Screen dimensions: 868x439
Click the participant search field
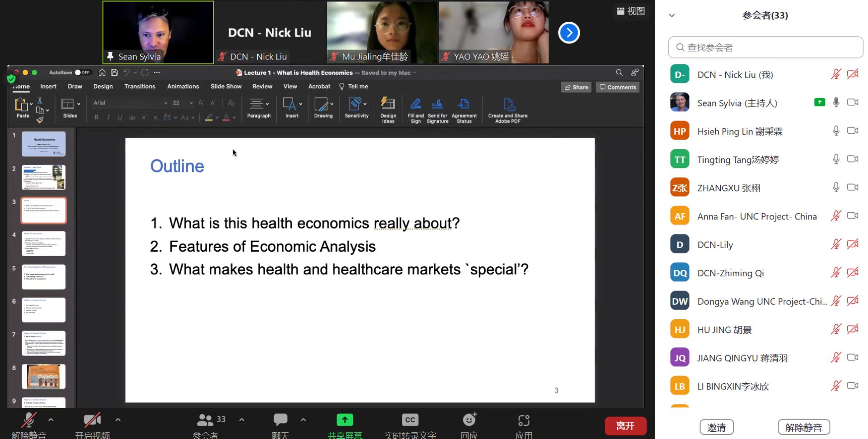click(766, 48)
